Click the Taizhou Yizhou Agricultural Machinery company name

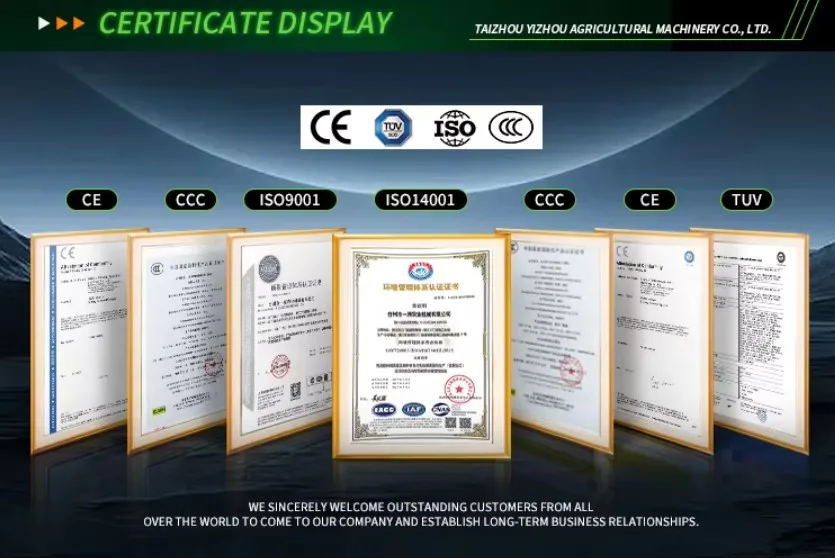(x=621, y=29)
